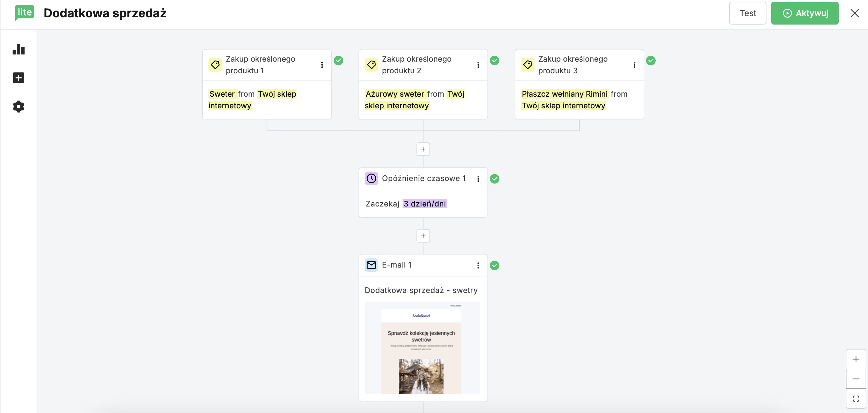Click the clock icon on Opóźnienie czasowe 1

point(371,178)
